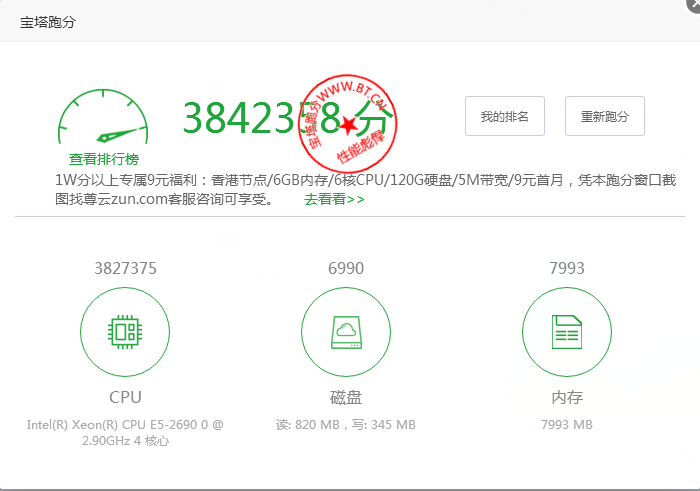Image resolution: width=700 pixels, height=491 pixels.
Task: Select the total score 3842358 分
Action: (288, 118)
